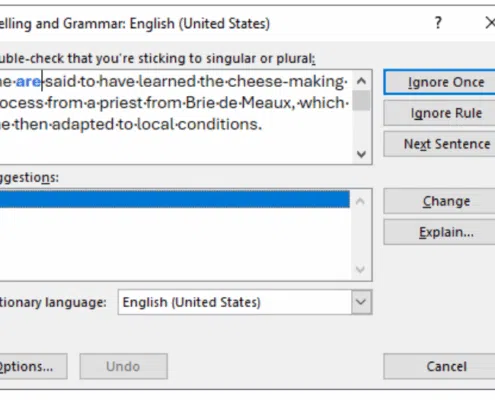Close the Spelling and Grammar dialog
This screenshot has height=400, width=495.
click(x=490, y=23)
